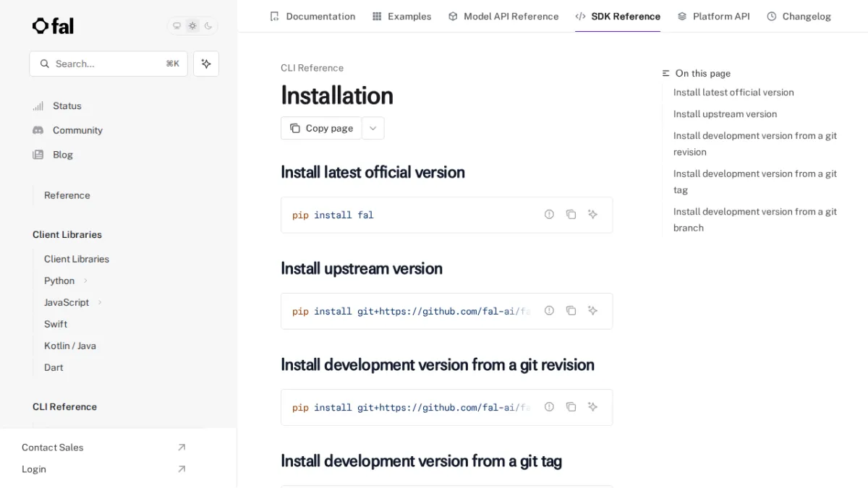Switch to light theme mode
Screen dimensions: 868x488
click(192, 26)
